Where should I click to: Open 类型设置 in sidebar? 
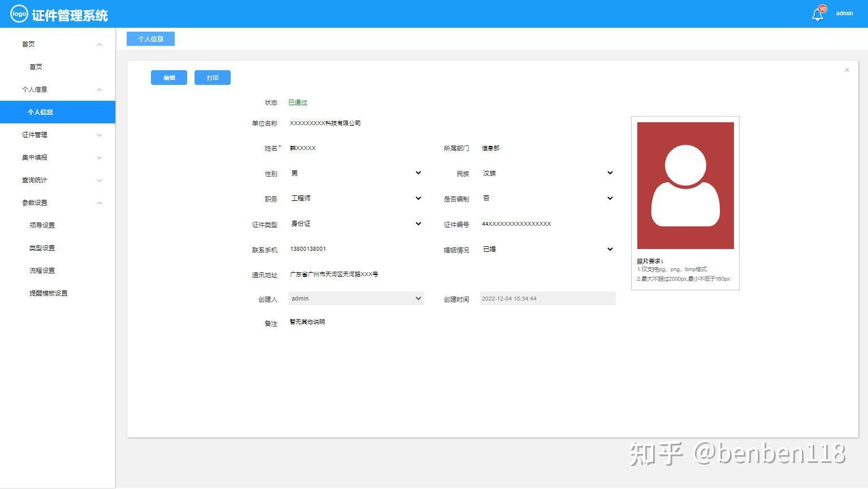(58, 248)
